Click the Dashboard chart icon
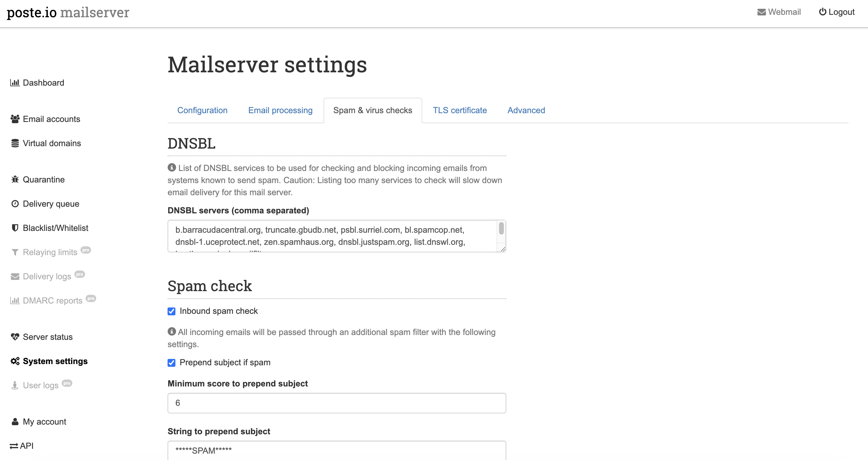The height and width of the screenshot is (460, 868). (x=15, y=83)
